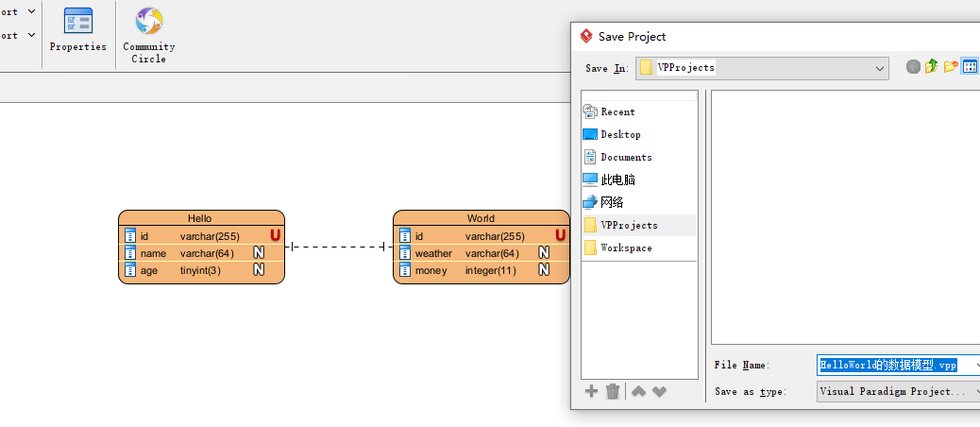The width and height of the screenshot is (980, 427).
Task: Click 'tinyint(3)' type in Hello
Action: [200, 271]
